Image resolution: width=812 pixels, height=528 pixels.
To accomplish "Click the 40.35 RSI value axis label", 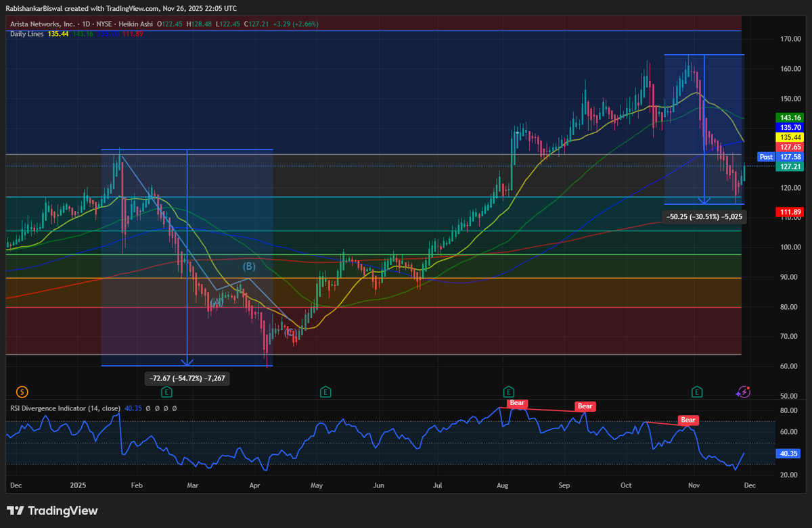I will (x=788, y=454).
